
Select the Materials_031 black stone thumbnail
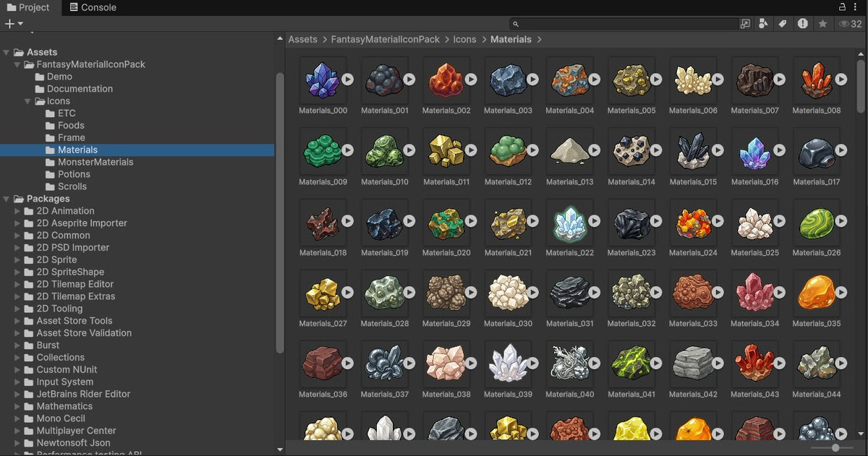coord(569,292)
